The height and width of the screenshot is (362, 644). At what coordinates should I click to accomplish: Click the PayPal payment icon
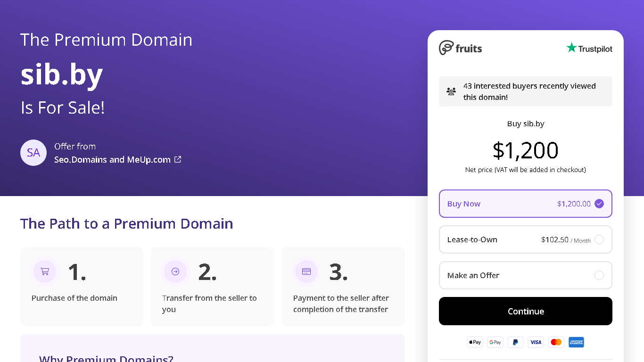(x=515, y=342)
